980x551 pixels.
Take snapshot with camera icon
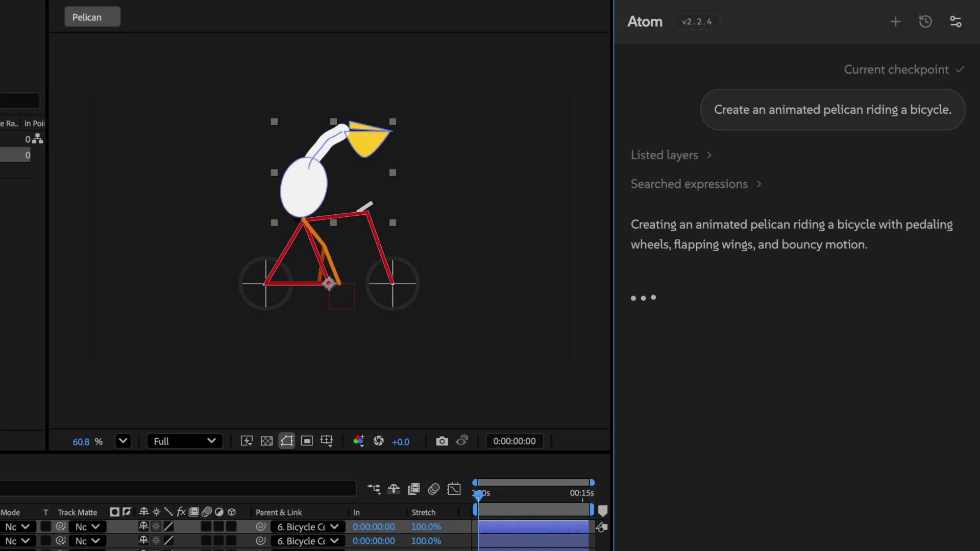click(x=442, y=441)
